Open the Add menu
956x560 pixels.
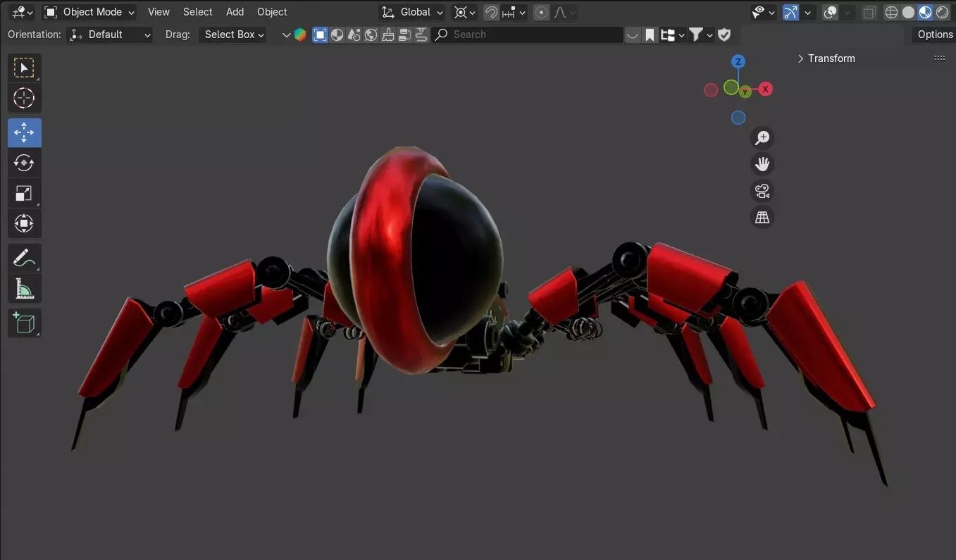coord(235,12)
